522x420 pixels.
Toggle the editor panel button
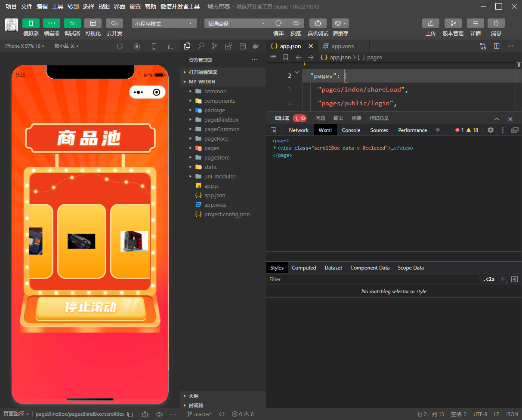tap(51, 24)
